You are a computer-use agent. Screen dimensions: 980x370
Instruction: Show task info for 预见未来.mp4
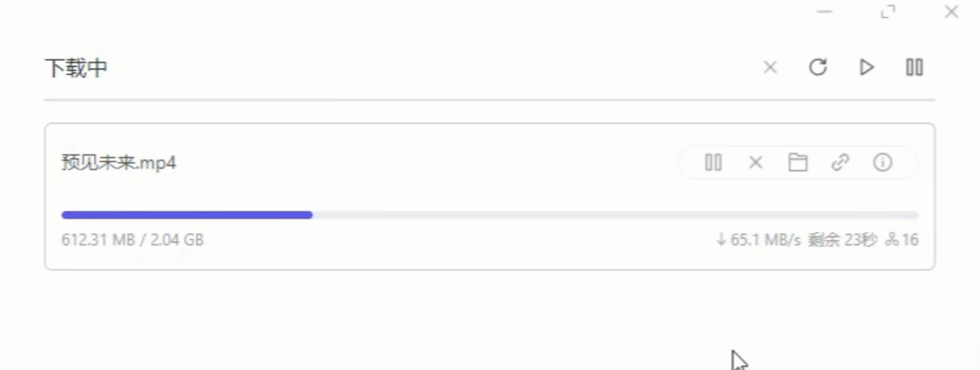[882, 162]
